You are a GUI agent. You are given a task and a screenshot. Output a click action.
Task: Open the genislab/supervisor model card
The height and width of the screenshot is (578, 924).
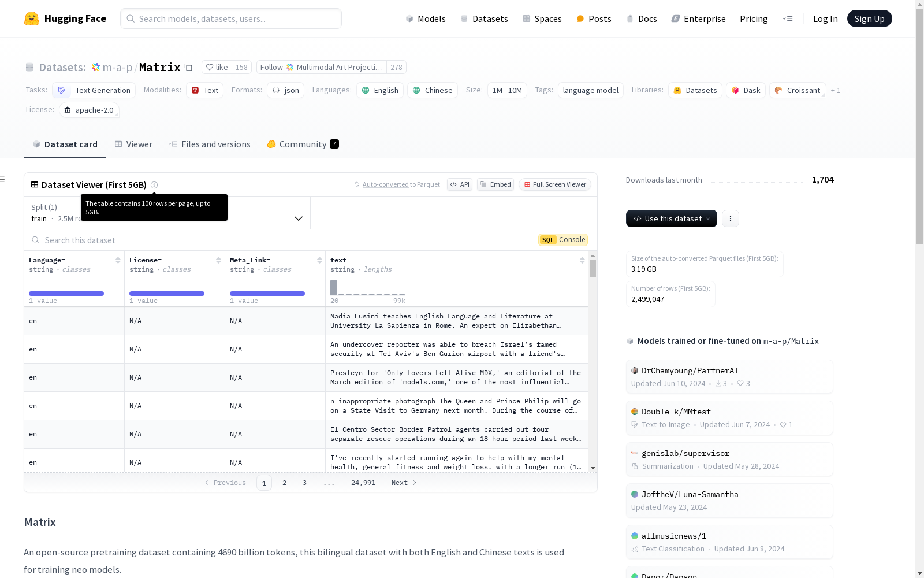tap(729, 459)
